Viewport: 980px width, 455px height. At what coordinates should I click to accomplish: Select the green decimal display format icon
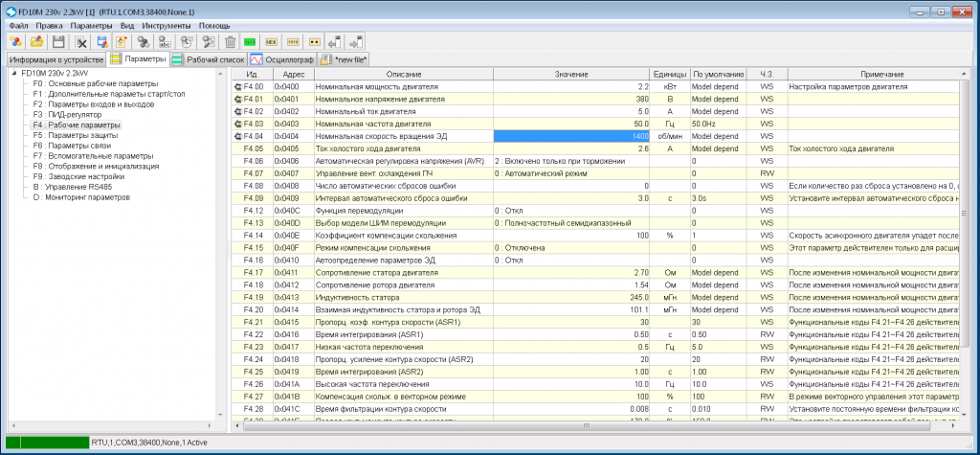pos(250,42)
